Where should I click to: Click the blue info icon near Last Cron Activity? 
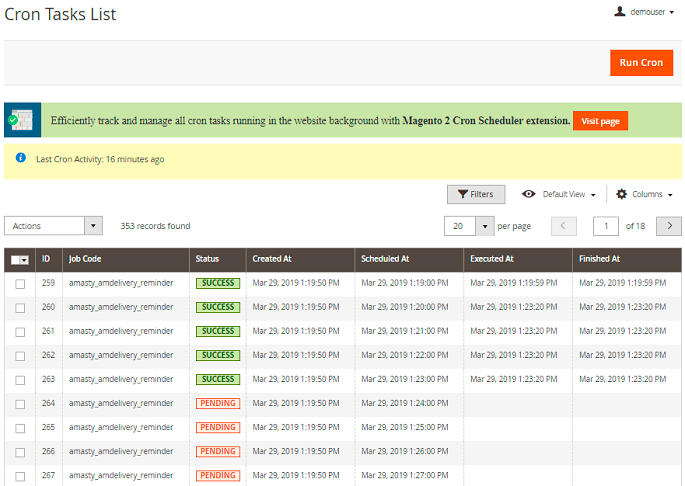[x=21, y=158]
